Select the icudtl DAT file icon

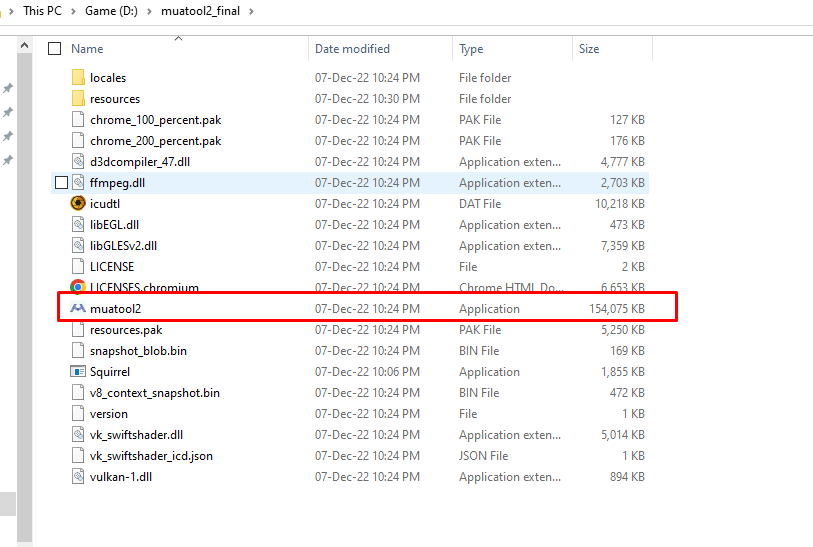click(x=79, y=204)
